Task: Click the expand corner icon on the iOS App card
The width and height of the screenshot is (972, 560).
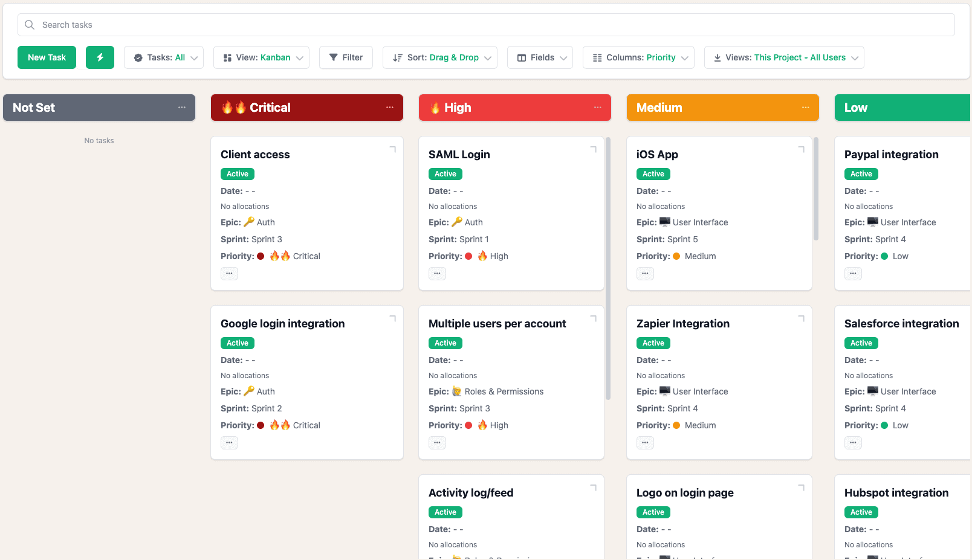Action: (x=801, y=147)
